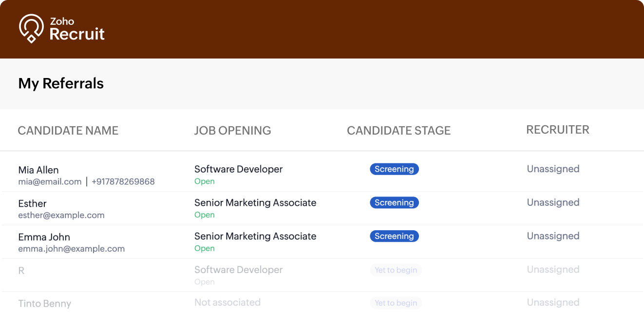Click the Screening badge on Mia Allen's row
Image resolution: width=644 pixels, height=315 pixels.
[394, 169]
